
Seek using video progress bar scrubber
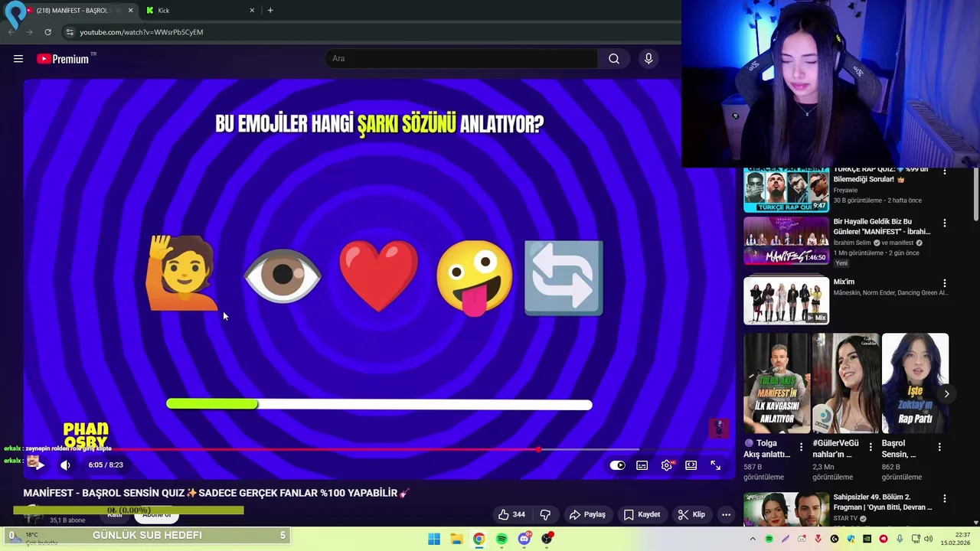pyautogui.click(x=539, y=449)
